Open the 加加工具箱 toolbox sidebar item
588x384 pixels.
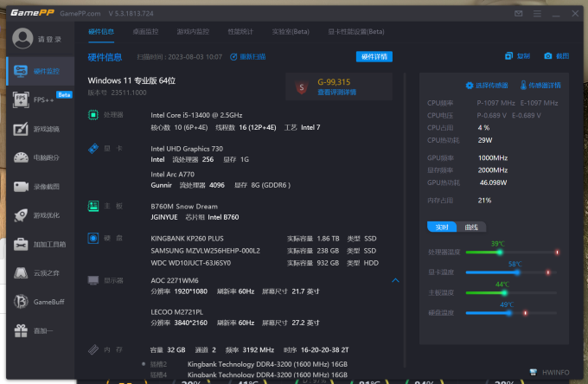[x=41, y=244]
